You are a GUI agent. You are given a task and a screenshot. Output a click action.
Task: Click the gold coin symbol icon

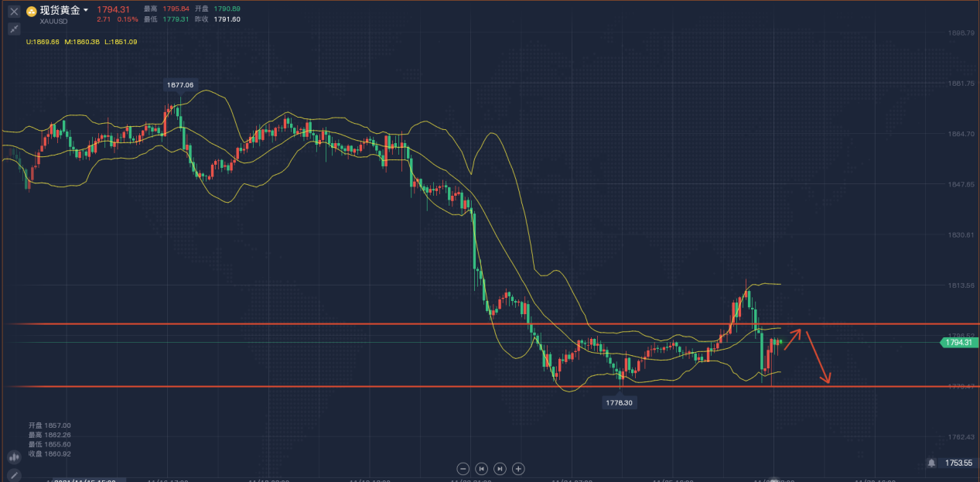pos(32,11)
